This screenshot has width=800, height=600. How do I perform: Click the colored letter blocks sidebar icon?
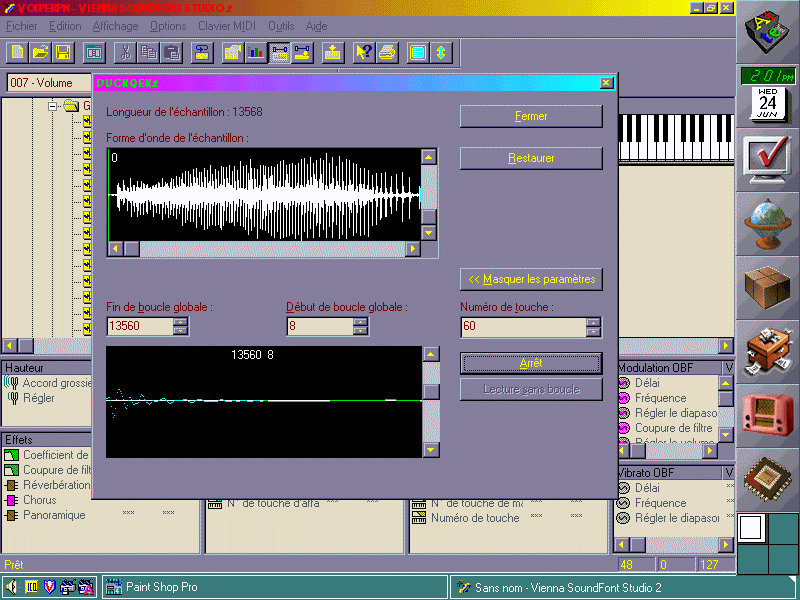tap(767, 33)
